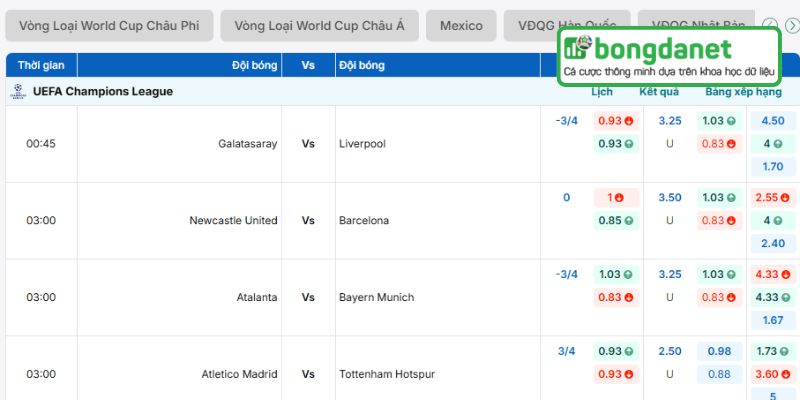Open the Bảng xếp hạng link
Viewport: 800px width, 400px height.
tap(743, 91)
